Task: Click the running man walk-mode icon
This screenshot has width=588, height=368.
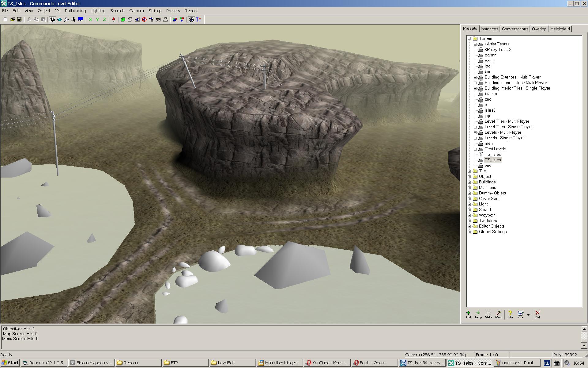Action: point(73,20)
